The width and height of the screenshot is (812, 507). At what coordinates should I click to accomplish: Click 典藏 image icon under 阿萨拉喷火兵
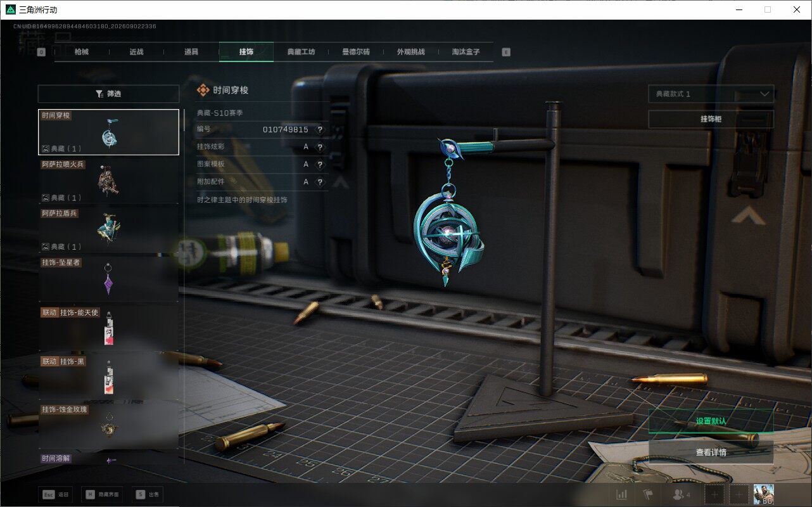(46, 198)
